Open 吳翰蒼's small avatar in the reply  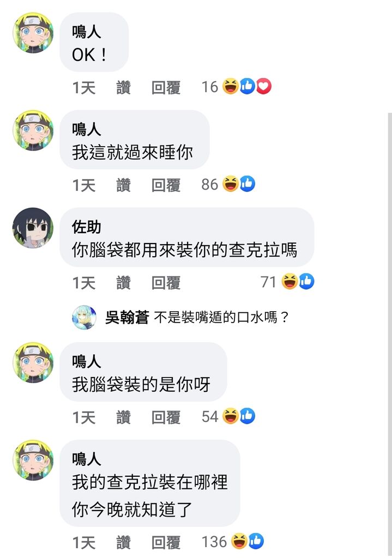point(85,317)
